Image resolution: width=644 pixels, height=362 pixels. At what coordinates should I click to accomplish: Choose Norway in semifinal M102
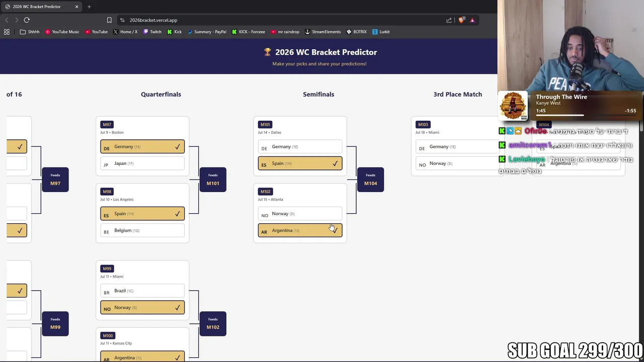pyautogui.click(x=300, y=214)
